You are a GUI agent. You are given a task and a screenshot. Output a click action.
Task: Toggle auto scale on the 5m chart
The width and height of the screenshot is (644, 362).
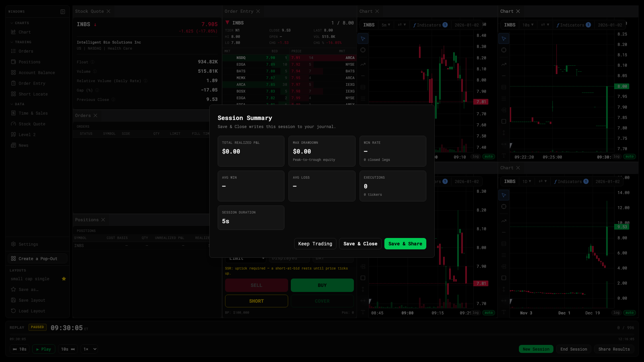[489, 157]
